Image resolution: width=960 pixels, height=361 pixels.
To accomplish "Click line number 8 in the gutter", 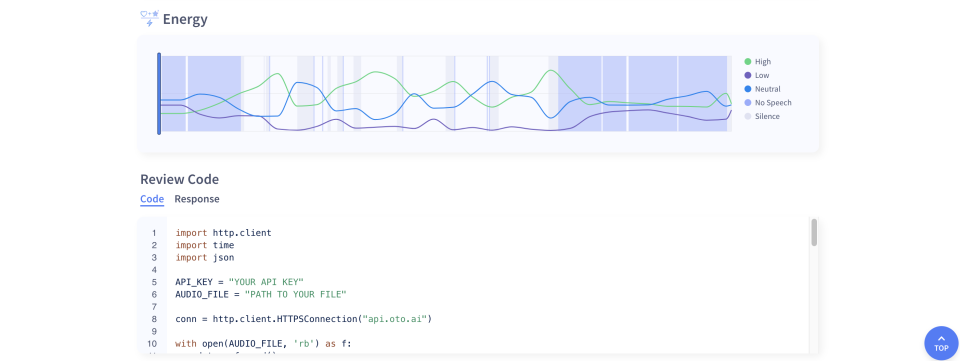I will [x=154, y=319].
